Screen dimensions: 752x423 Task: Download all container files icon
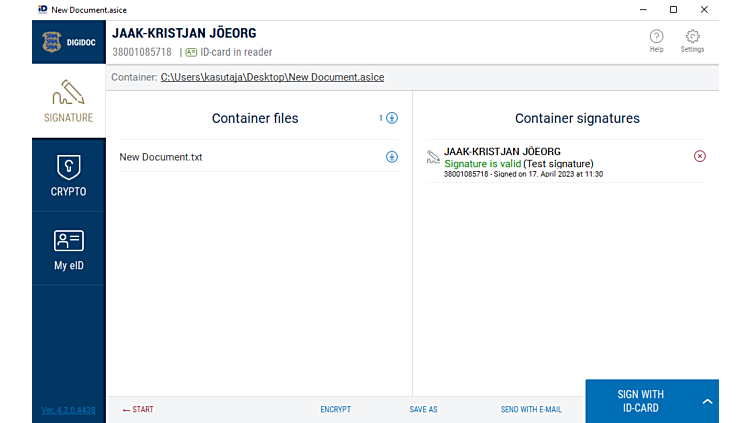392,118
